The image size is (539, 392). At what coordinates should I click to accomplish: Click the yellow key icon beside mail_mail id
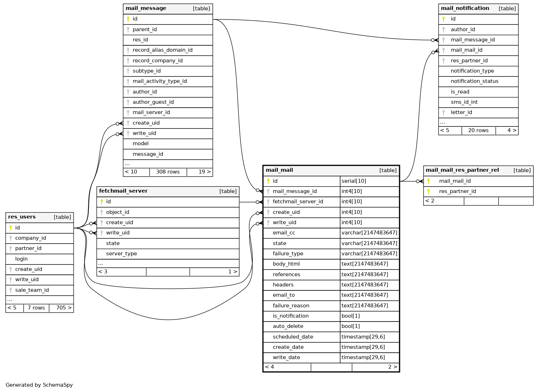tap(268, 181)
